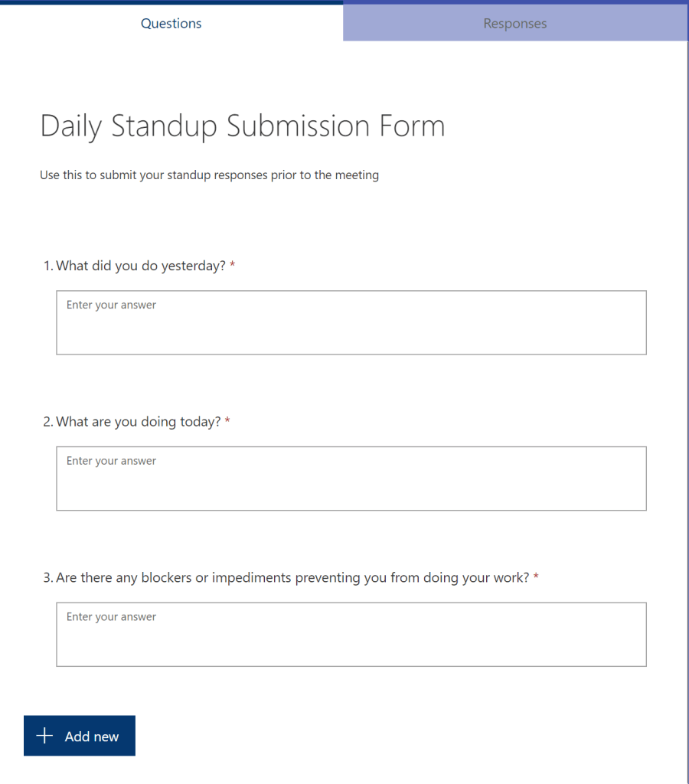
Task: Click the 'Enter your answer' placeholder in question 1
Action: (x=111, y=305)
